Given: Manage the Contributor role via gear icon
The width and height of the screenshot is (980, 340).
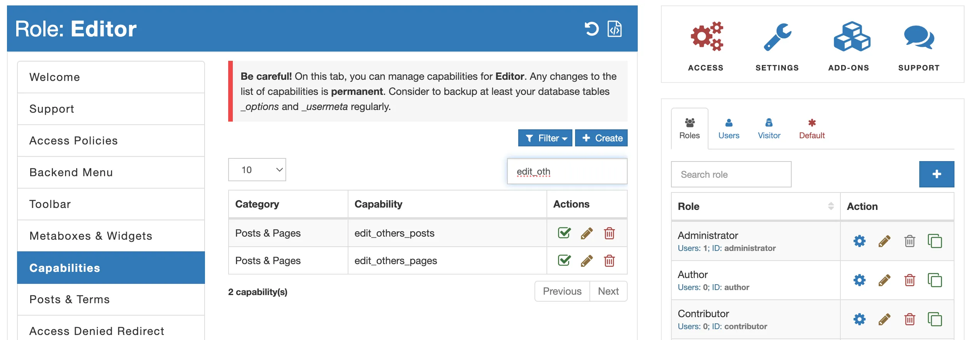Looking at the screenshot, I should [x=859, y=319].
